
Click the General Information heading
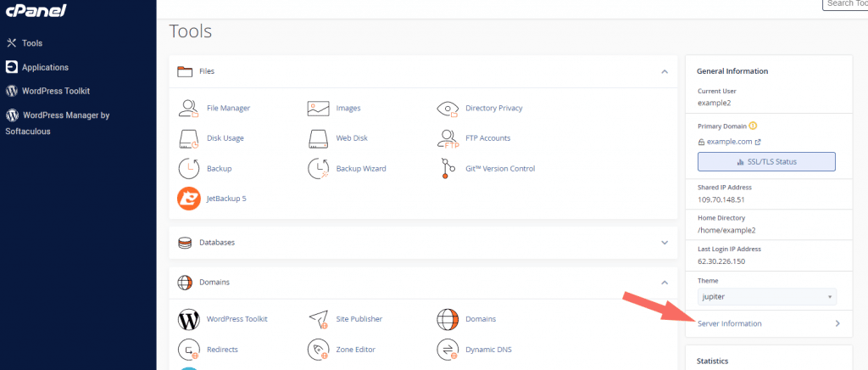[x=732, y=71]
